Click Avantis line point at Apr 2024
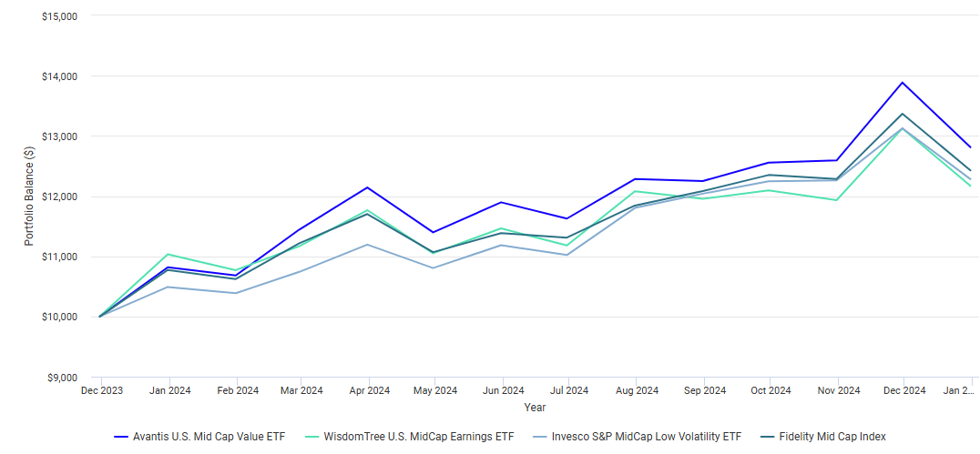 [368, 187]
